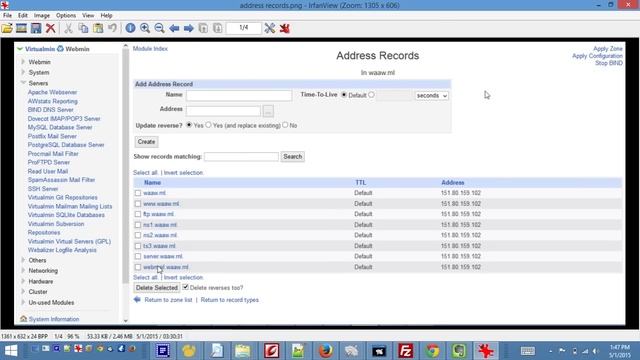The width and height of the screenshot is (640, 360).
Task: Go to previous image with the left arrow
Action: coord(174,28)
